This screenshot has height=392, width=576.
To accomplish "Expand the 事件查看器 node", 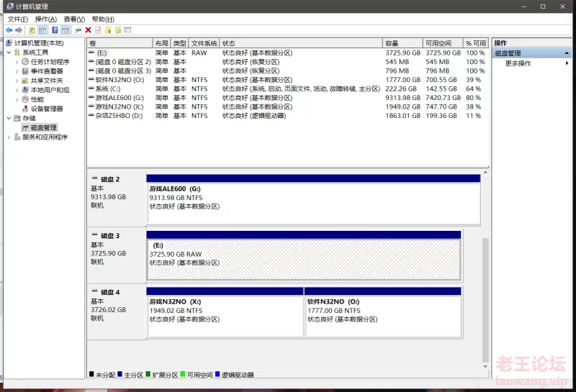I will pyautogui.click(x=17, y=70).
